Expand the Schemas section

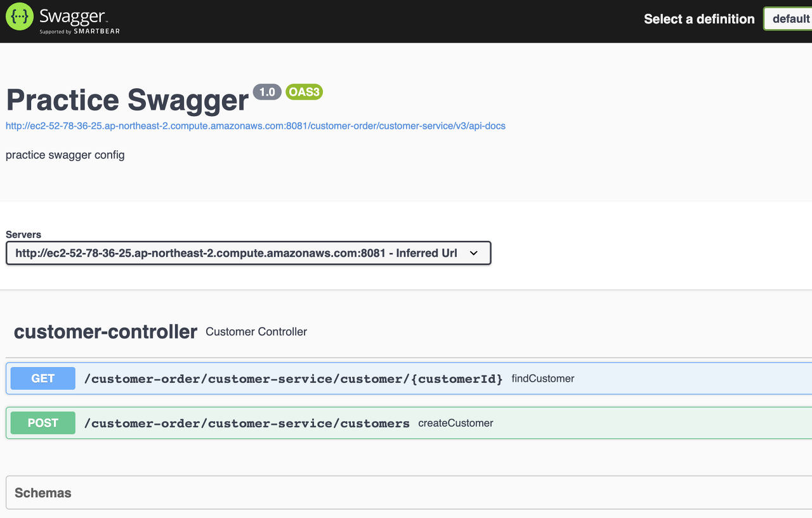pos(409,493)
